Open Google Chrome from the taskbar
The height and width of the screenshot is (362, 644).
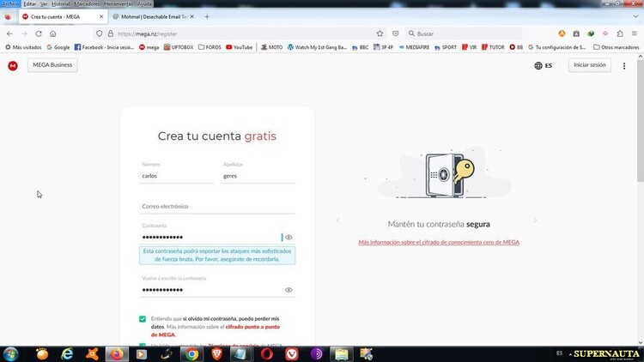[191, 353]
